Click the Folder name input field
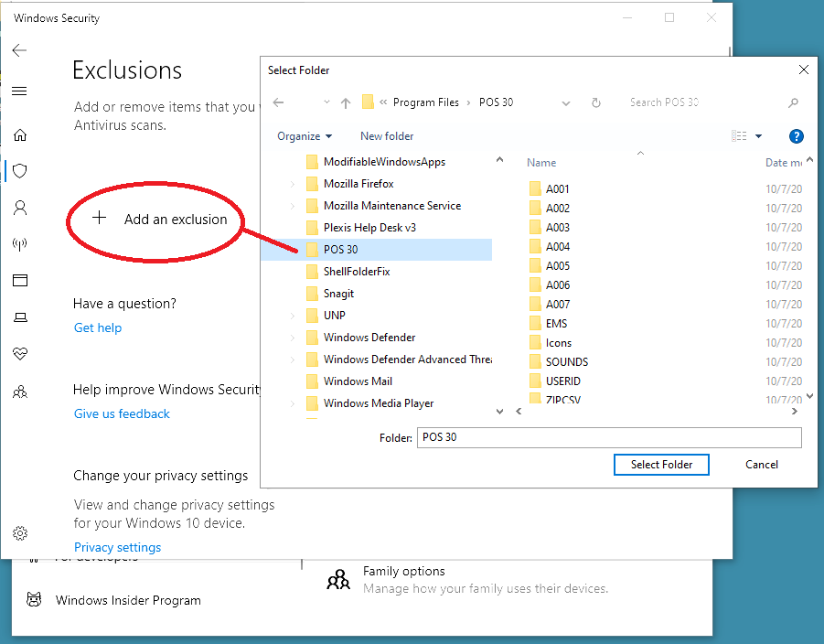This screenshot has height=644, width=824. (x=609, y=437)
